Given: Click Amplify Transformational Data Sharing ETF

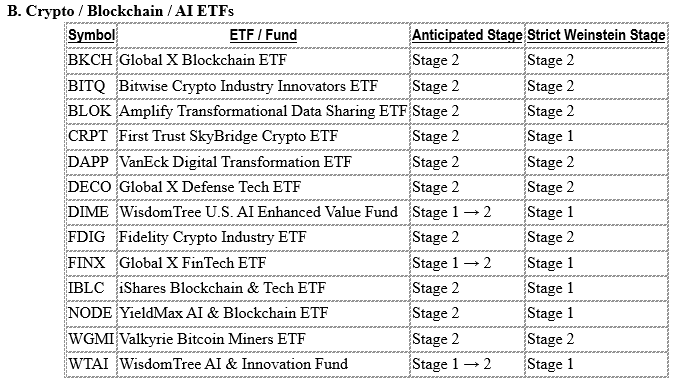Looking at the screenshot, I should coord(263,111).
